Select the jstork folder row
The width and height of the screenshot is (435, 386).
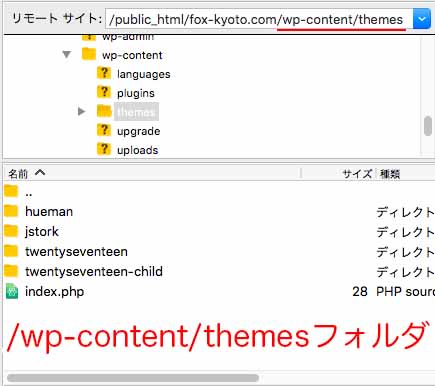tap(219, 232)
